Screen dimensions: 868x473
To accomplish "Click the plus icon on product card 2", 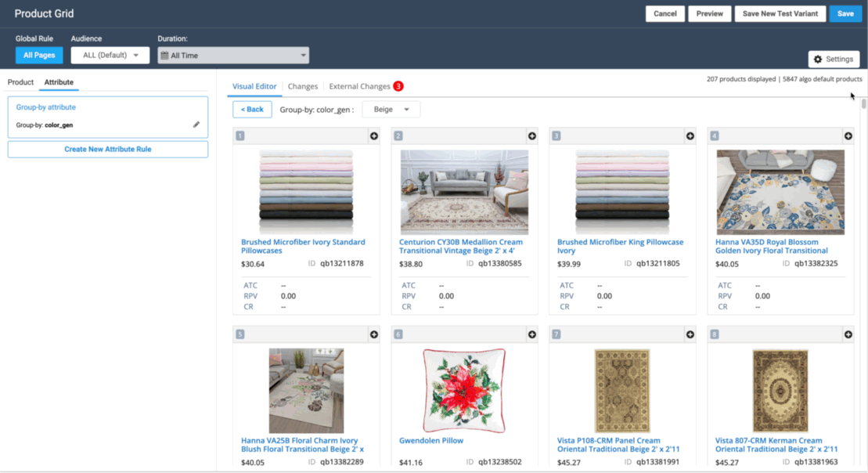I will click(x=532, y=135).
